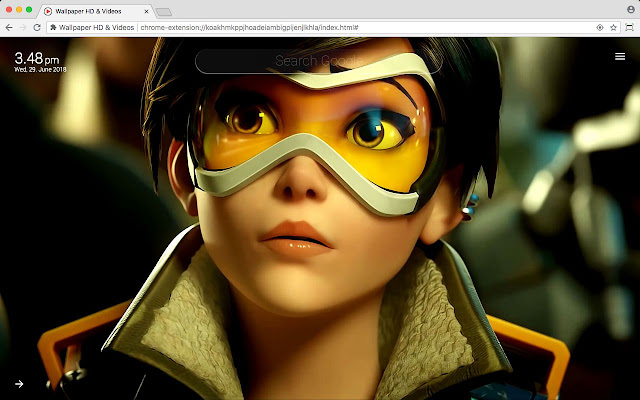Click the extension puzzle icon in address bar

tap(53, 27)
